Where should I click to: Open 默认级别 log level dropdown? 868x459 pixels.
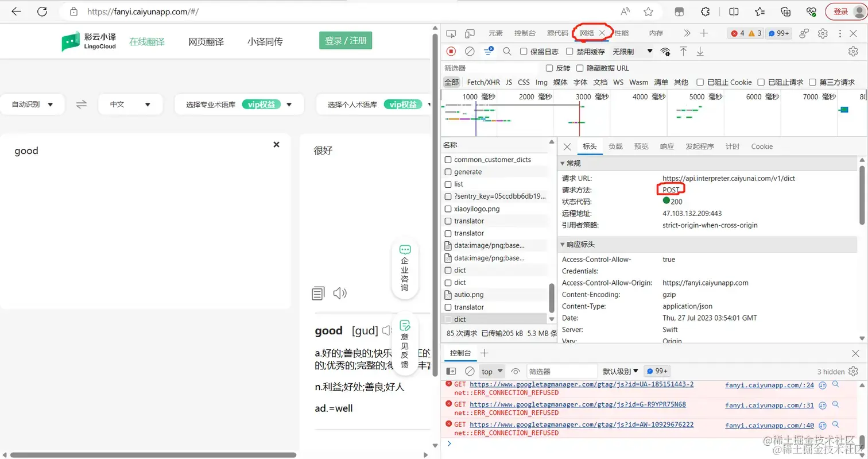coord(621,371)
